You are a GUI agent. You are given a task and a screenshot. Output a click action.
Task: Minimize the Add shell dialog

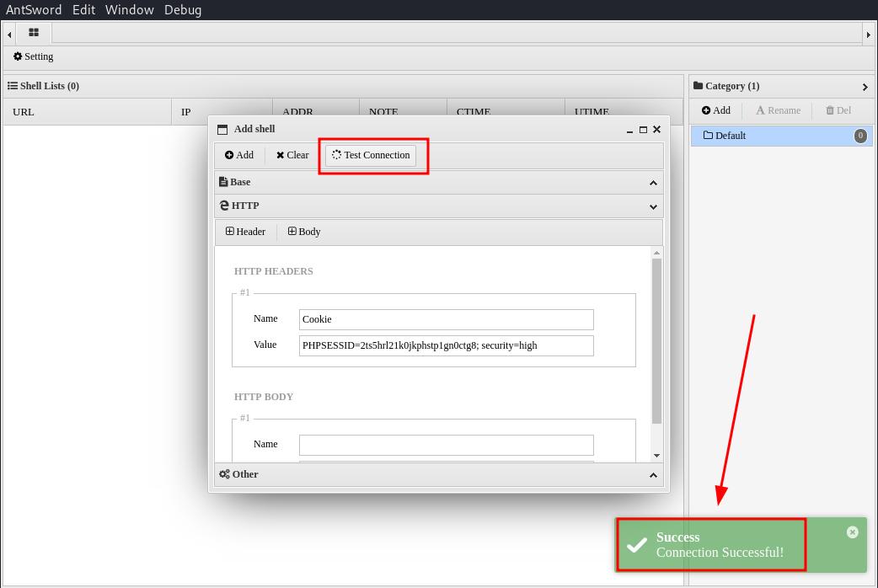pyautogui.click(x=629, y=130)
